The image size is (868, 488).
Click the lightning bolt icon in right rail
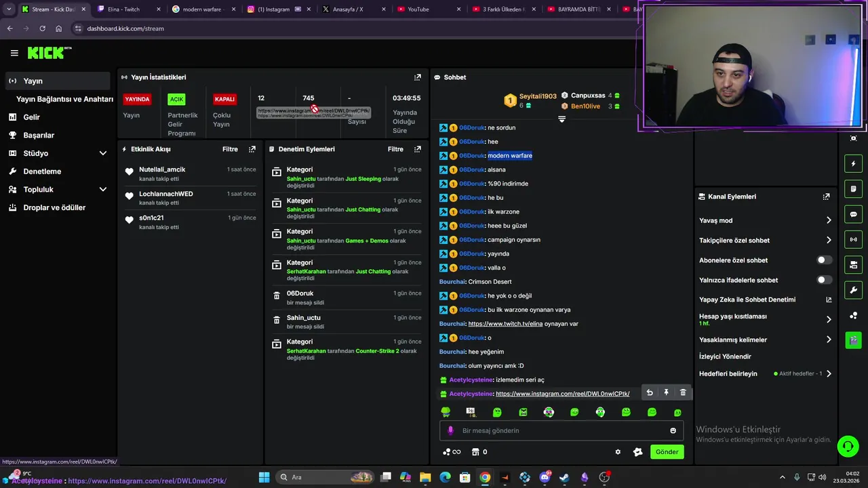(853, 163)
